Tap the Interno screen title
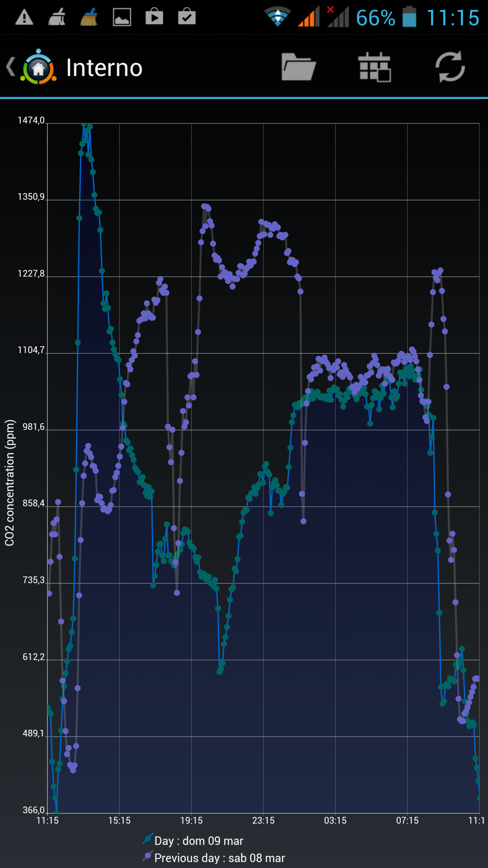 pyautogui.click(x=104, y=68)
